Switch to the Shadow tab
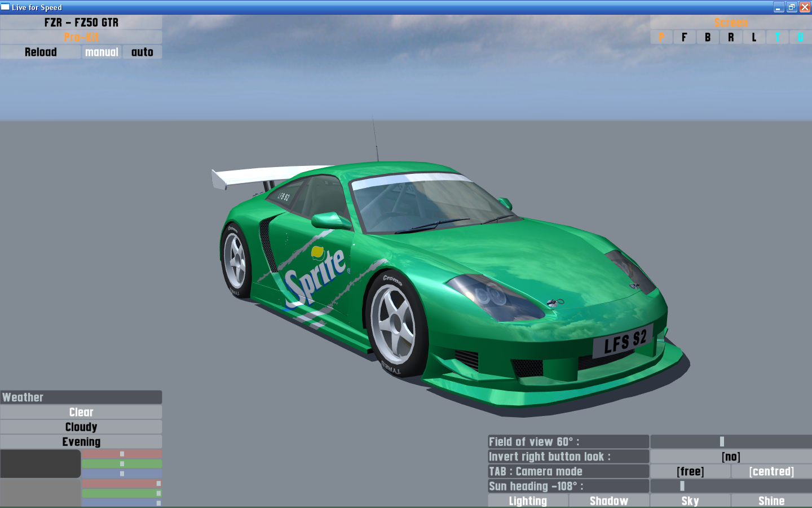The image size is (812, 508). pyautogui.click(x=609, y=501)
